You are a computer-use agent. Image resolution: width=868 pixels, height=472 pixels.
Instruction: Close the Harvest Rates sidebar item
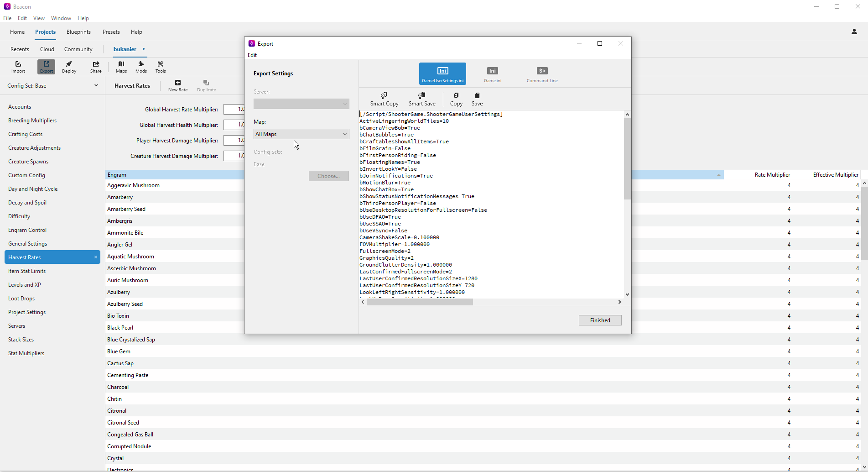click(x=96, y=257)
